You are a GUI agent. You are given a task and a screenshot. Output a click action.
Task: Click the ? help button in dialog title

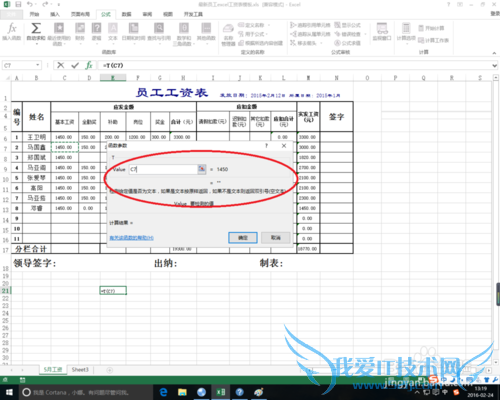266,146
